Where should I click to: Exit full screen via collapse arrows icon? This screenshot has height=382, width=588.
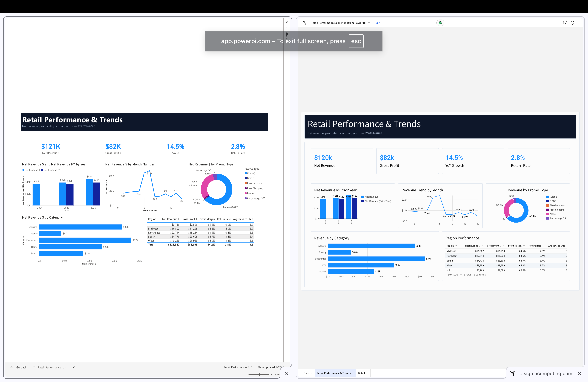(x=74, y=367)
